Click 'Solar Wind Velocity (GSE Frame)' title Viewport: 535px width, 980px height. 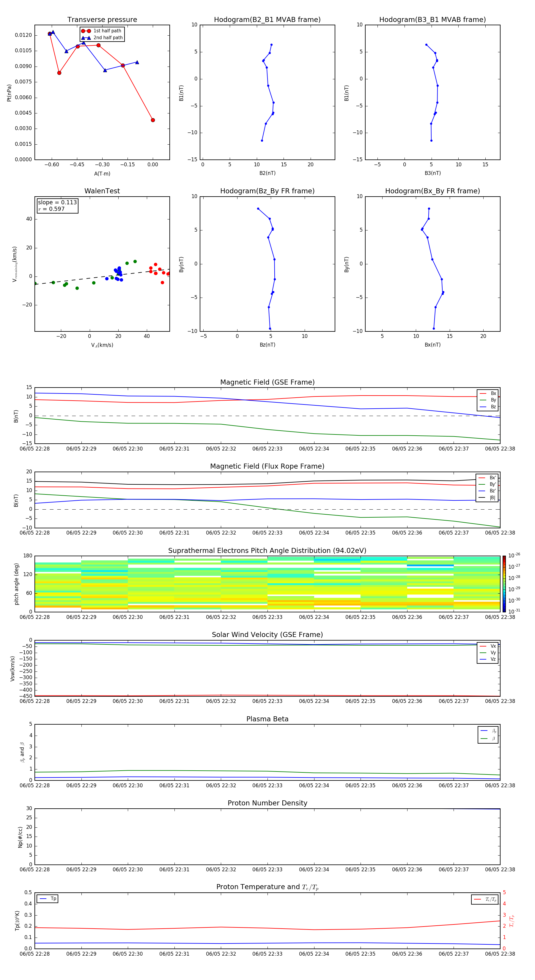(x=267, y=635)
